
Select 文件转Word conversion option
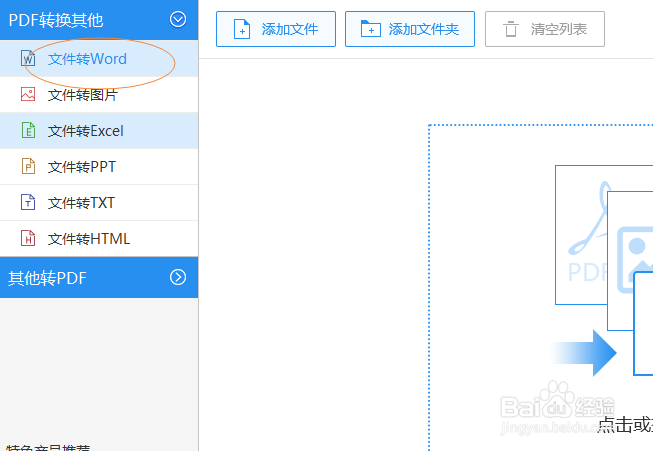pyautogui.click(x=99, y=58)
